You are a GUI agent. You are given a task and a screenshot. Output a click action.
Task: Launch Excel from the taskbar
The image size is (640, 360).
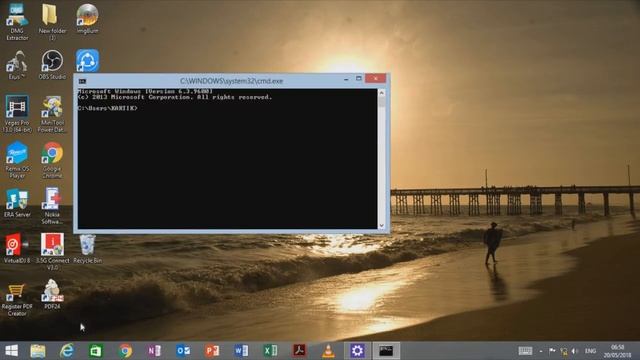point(270,351)
